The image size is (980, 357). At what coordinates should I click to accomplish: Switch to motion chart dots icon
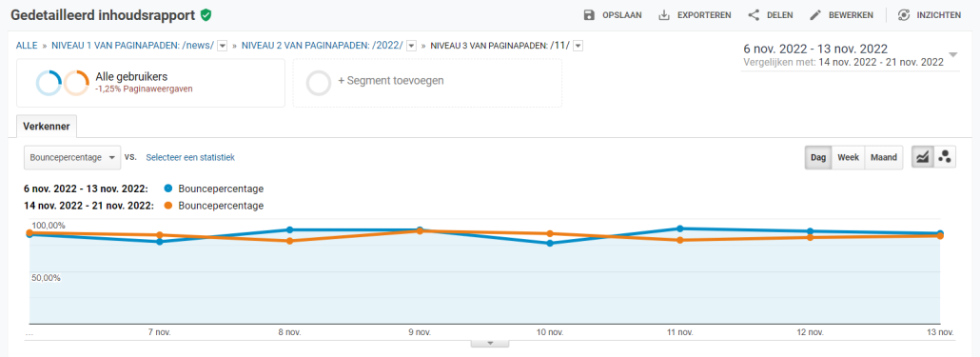coord(945,157)
